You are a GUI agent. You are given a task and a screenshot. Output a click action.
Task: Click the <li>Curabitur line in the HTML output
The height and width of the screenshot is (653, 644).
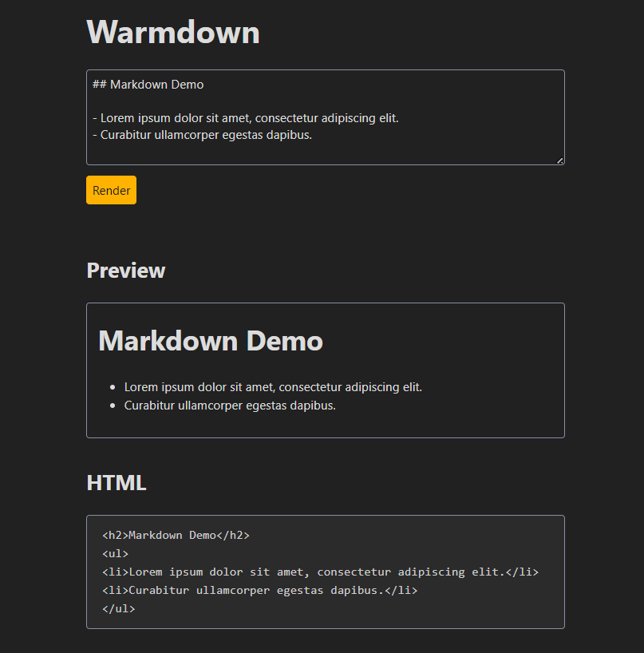pyautogui.click(x=259, y=591)
